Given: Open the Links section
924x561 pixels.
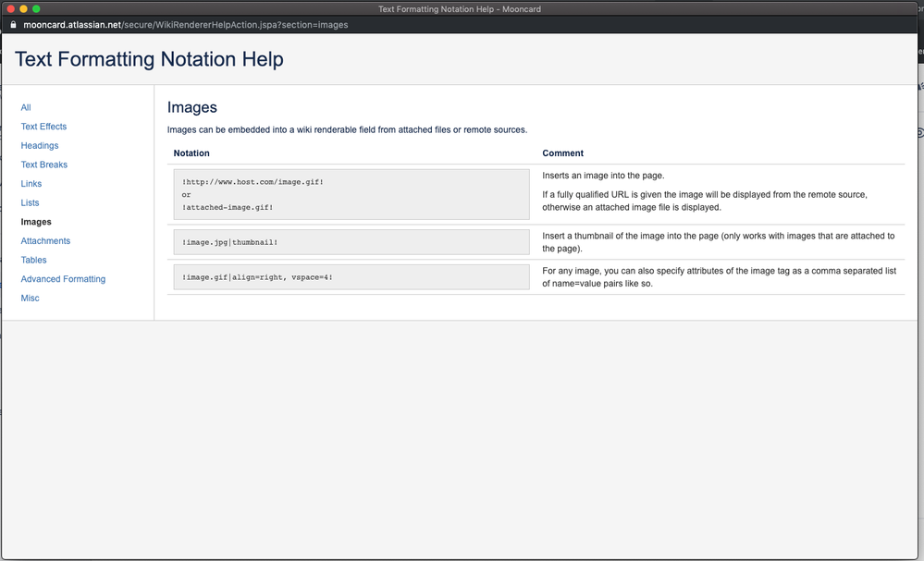Looking at the screenshot, I should coord(31,184).
